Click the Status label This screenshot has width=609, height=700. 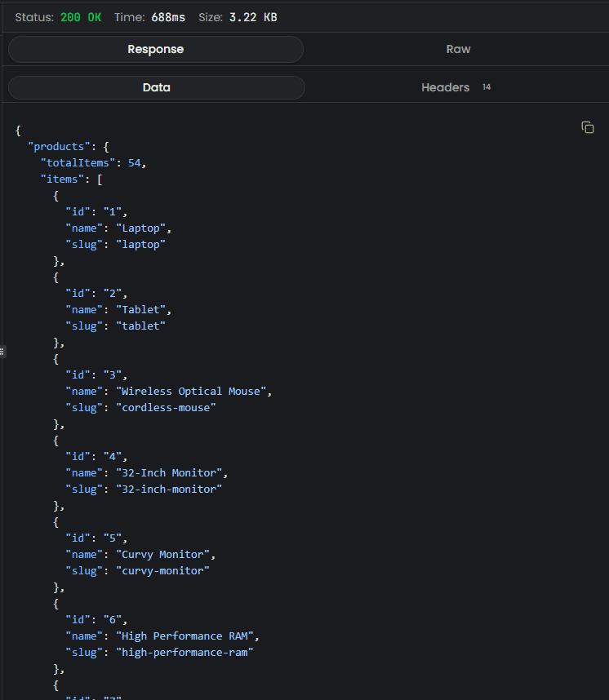[x=34, y=17]
